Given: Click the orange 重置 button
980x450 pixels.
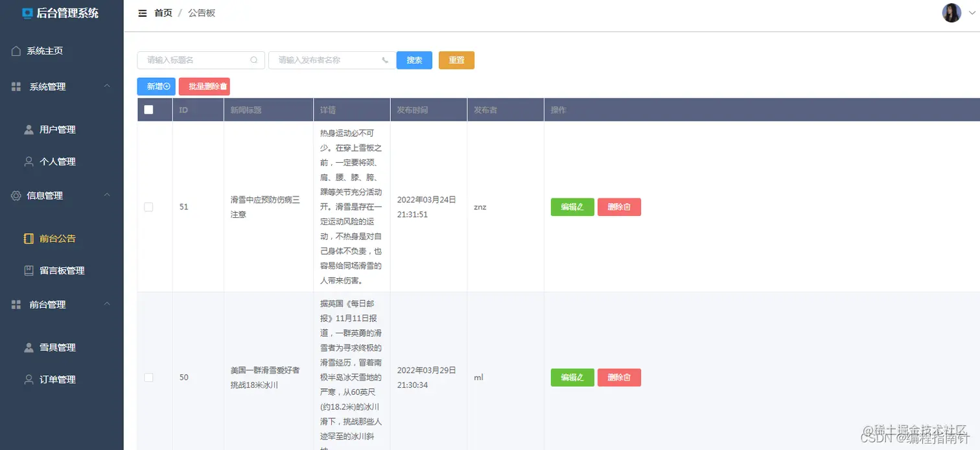Looking at the screenshot, I should click(456, 60).
